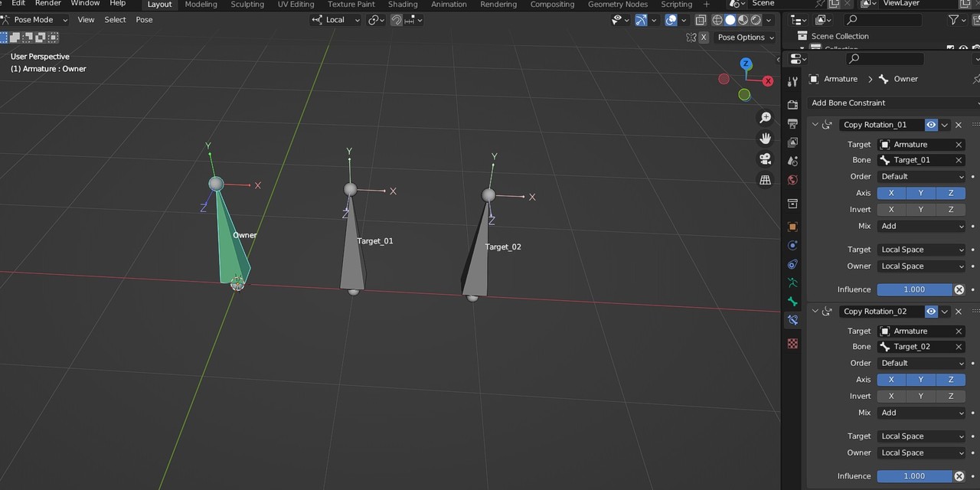Viewport: 980px width, 490px height.
Task: Open the Local transform orientation dropdown
Action: 336,20
